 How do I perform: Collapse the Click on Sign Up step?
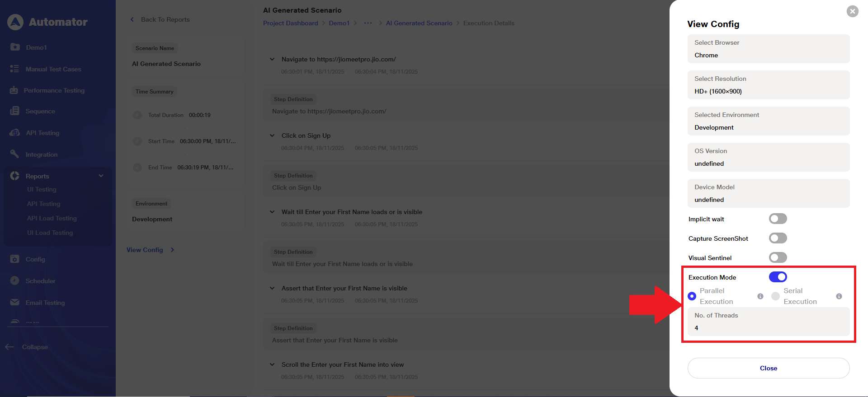tap(272, 135)
